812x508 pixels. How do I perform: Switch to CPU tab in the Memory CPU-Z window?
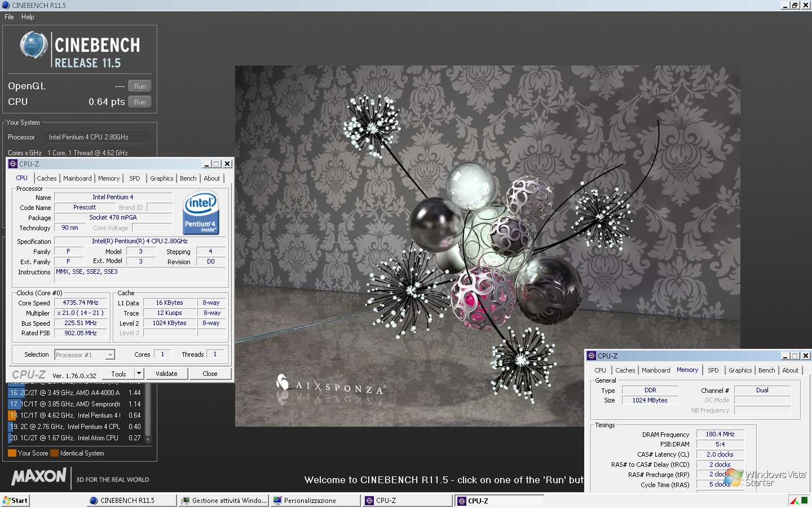click(600, 370)
